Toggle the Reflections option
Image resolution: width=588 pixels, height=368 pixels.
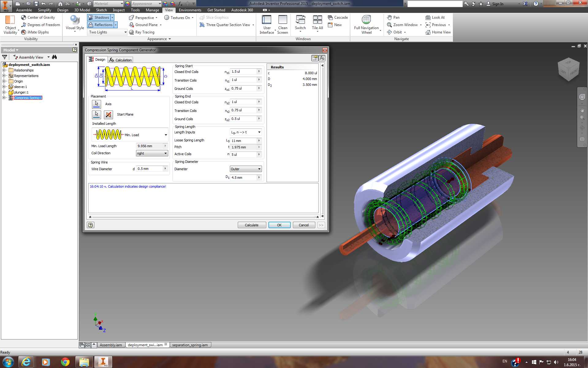(101, 25)
